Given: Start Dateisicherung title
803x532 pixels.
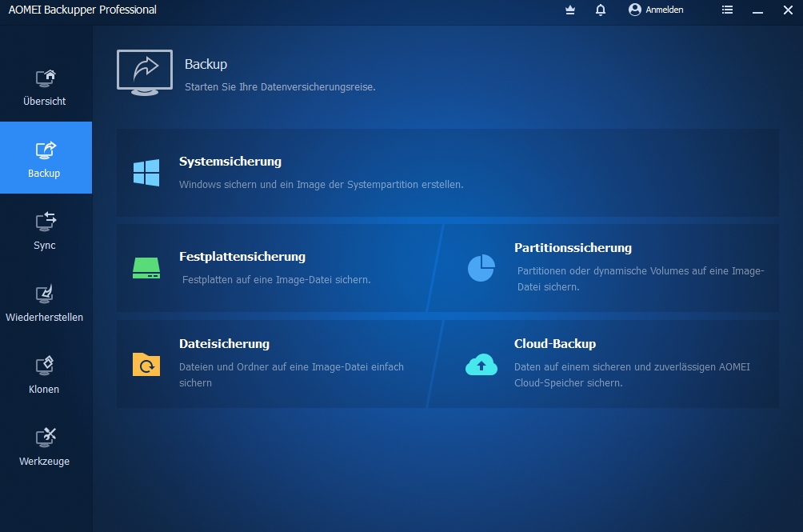Looking at the screenshot, I should [x=224, y=343].
